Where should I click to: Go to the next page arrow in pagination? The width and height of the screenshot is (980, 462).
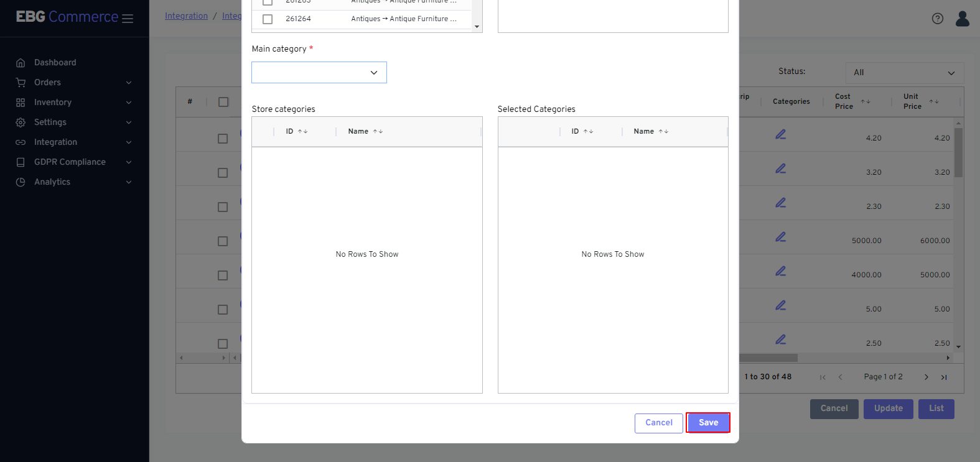point(926,377)
